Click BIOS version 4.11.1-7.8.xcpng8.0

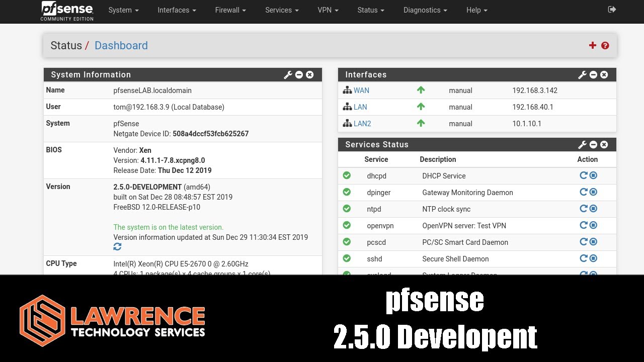tap(173, 160)
